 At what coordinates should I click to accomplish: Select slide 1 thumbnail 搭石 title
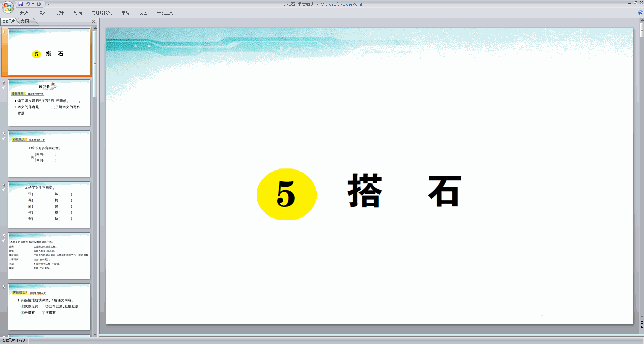(49, 52)
